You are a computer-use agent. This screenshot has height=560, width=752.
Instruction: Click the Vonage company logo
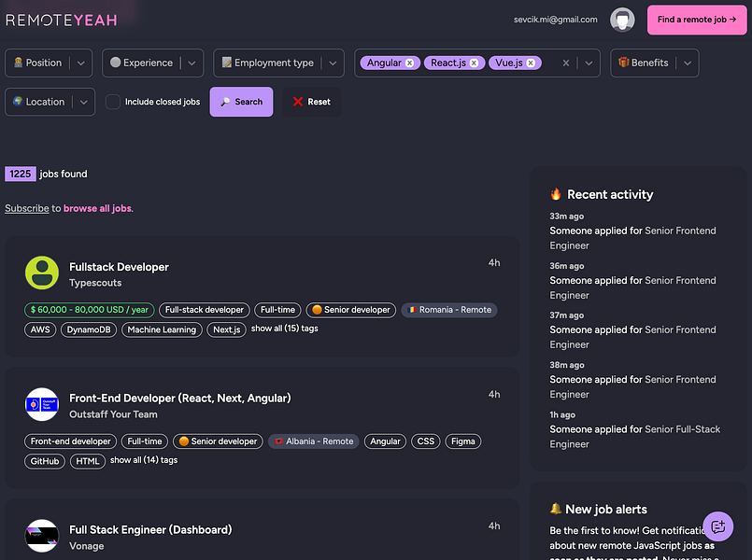point(41,536)
